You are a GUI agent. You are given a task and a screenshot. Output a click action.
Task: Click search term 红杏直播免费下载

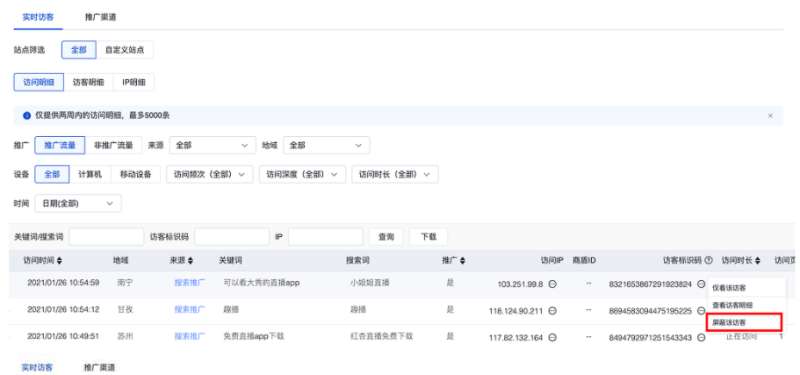click(x=382, y=336)
